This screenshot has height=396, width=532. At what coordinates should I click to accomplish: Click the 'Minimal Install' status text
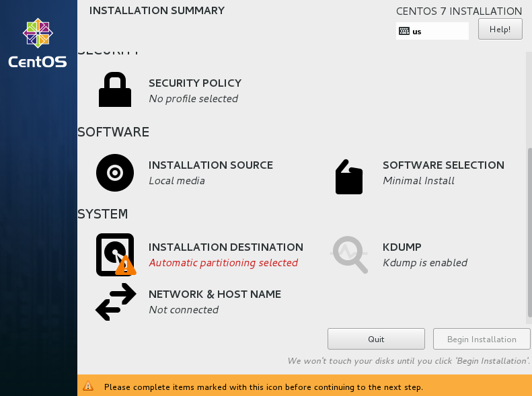pos(418,181)
